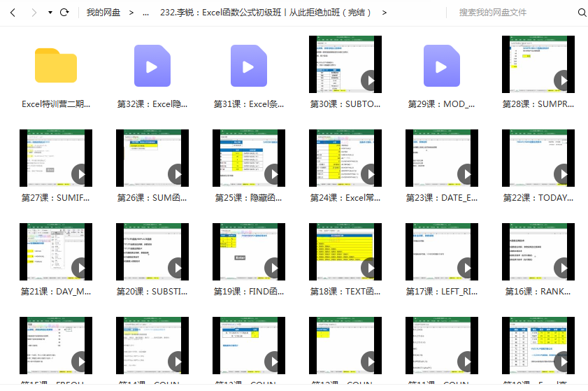Click the file name 第29课：MOD_...
The width and height of the screenshot is (588, 391).
tap(442, 104)
